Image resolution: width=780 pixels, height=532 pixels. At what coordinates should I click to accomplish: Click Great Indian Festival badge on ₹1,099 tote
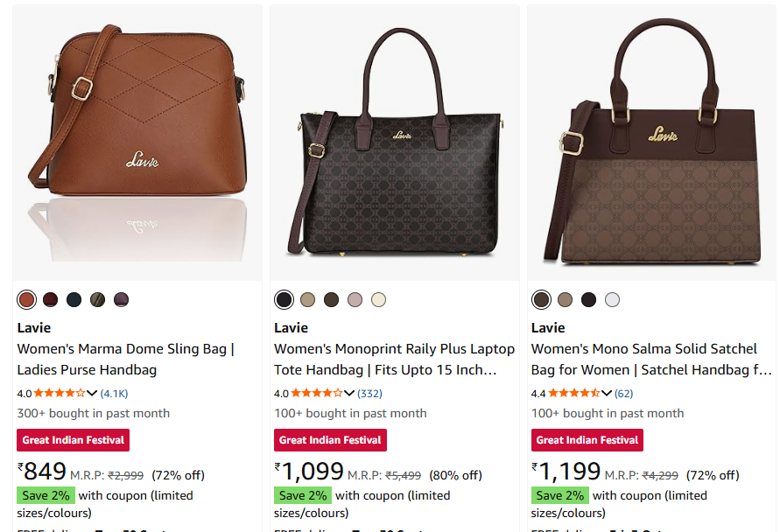coord(330,440)
